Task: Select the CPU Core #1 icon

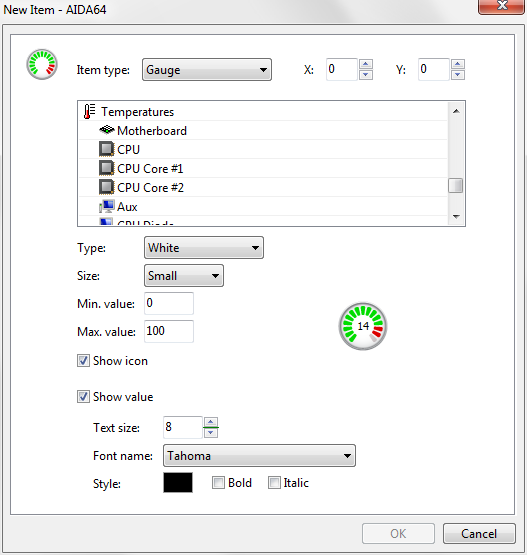Action: (x=107, y=168)
